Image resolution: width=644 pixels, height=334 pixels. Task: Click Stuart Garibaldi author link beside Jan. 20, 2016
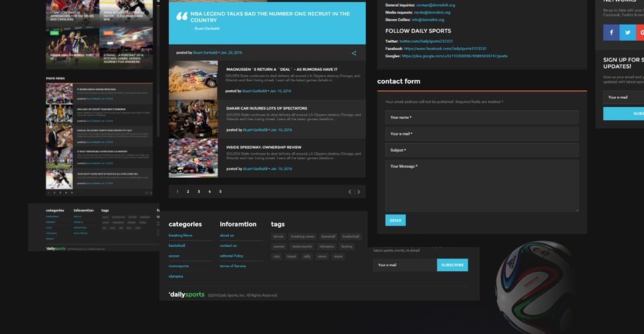[206, 53]
